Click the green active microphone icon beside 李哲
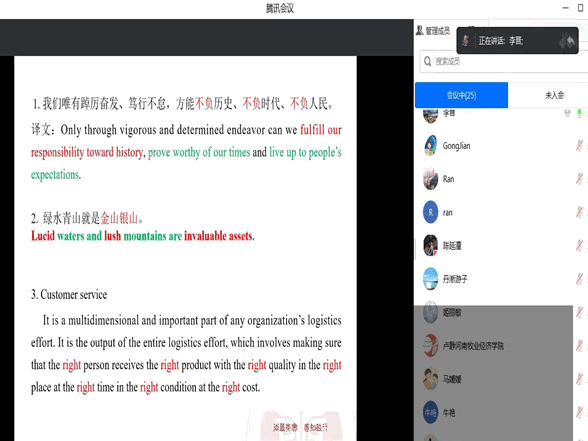The image size is (588, 441). (579, 113)
